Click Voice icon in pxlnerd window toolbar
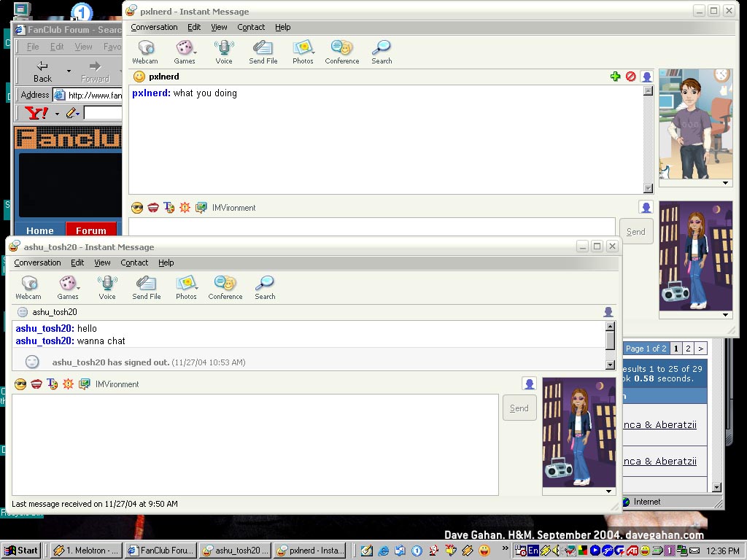This screenshot has height=560, width=747. pyautogui.click(x=224, y=52)
